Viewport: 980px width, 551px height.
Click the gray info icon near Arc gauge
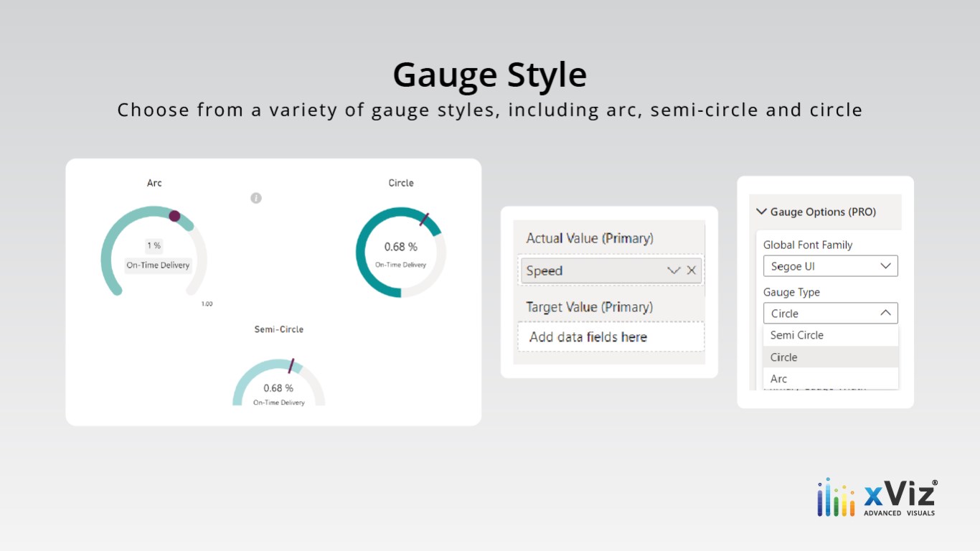click(x=256, y=198)
